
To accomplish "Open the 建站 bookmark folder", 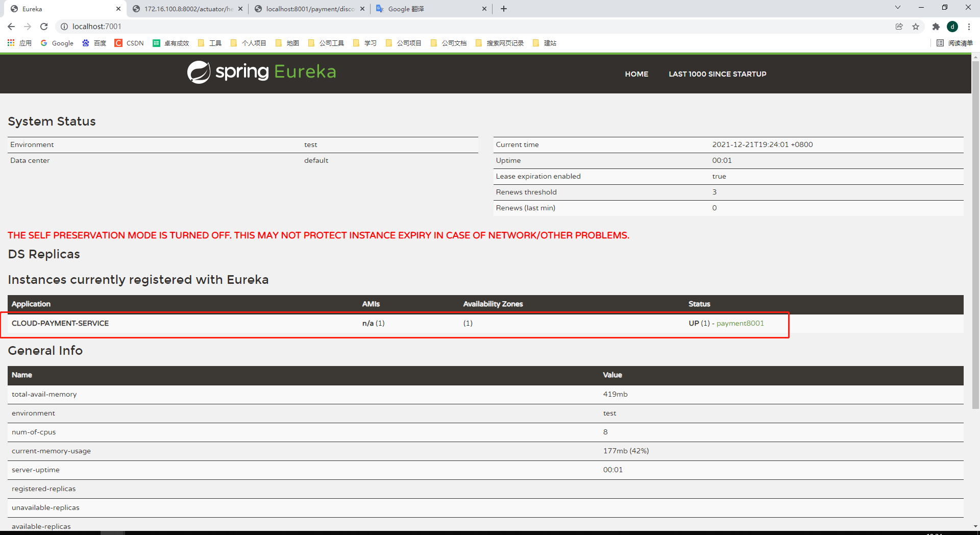I will pyautogui.click(x=545, y=43).
